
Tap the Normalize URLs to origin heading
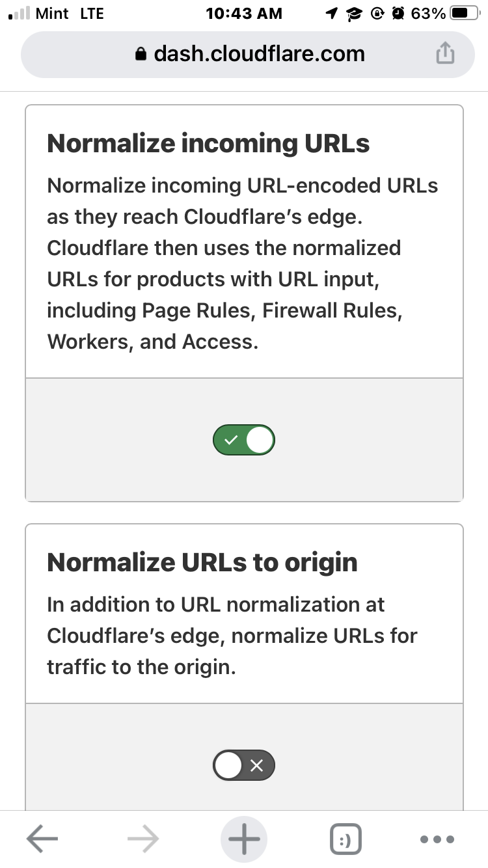tap(202, 562)
